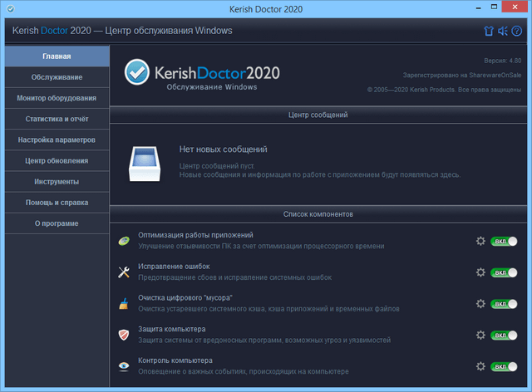532x392 pixels.
Task: Maximize the Kerish Doctor window
Action: pyautogui.click(x=494, y=7)
